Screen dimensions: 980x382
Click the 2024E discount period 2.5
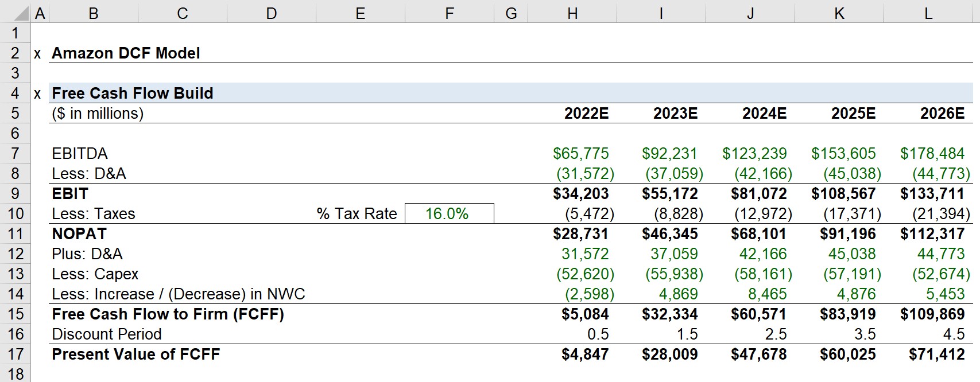pyautogui.click(x=774, y=334)
